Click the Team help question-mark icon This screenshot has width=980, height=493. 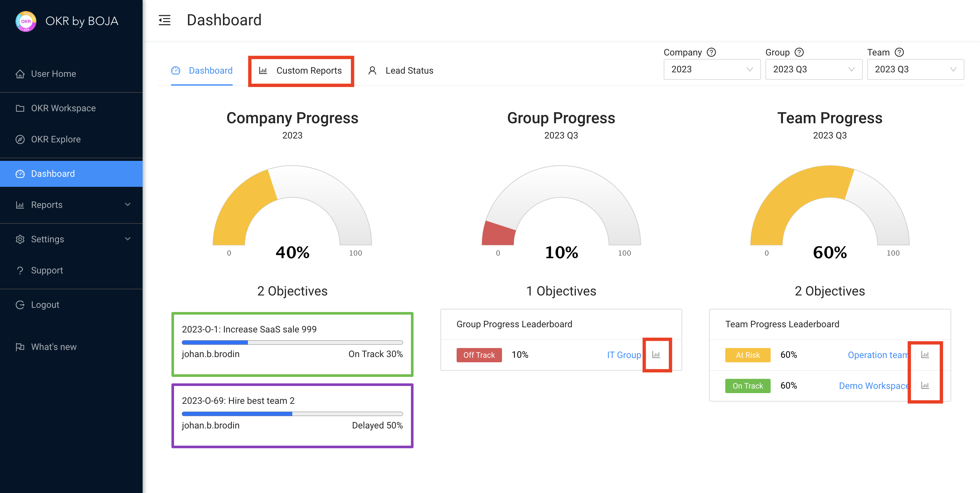click(899, 53)
